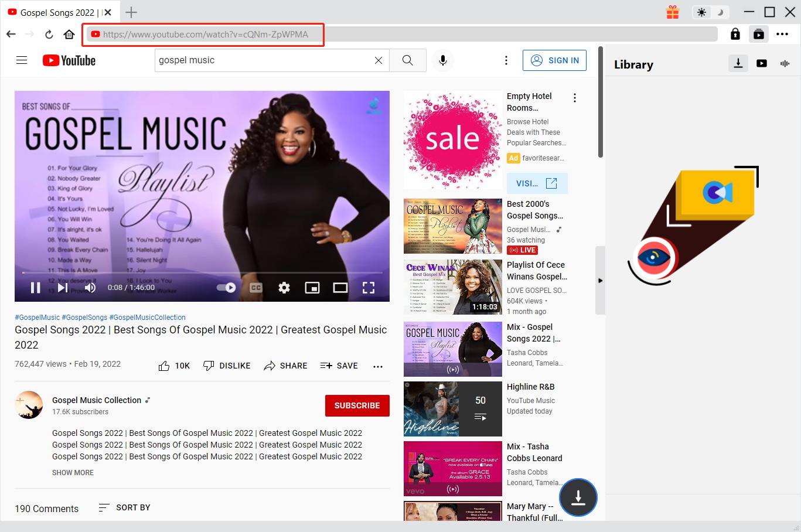Viewport: 801px width, 532px height.
Task: Open the browser more options menu
Action: coord(782,34)
